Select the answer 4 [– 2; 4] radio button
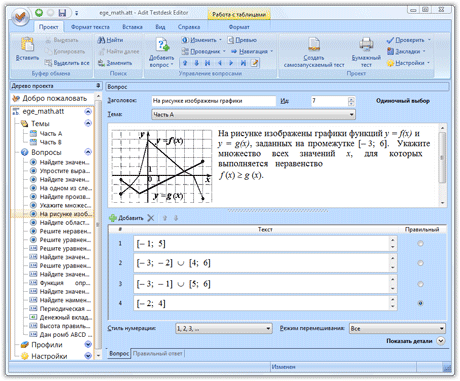460x381 pixels. (x=420, y=303)
